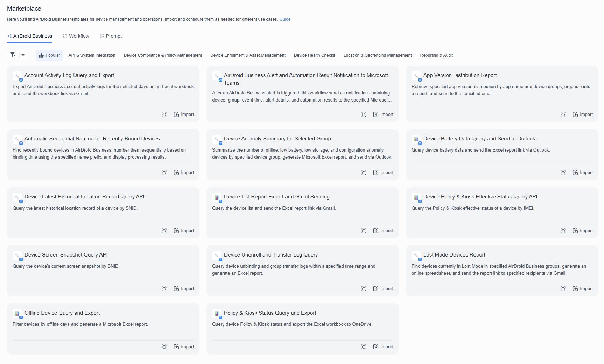Select Device Health Checks category
Viewport: 604px width, 364px height.
pos(314,55)
